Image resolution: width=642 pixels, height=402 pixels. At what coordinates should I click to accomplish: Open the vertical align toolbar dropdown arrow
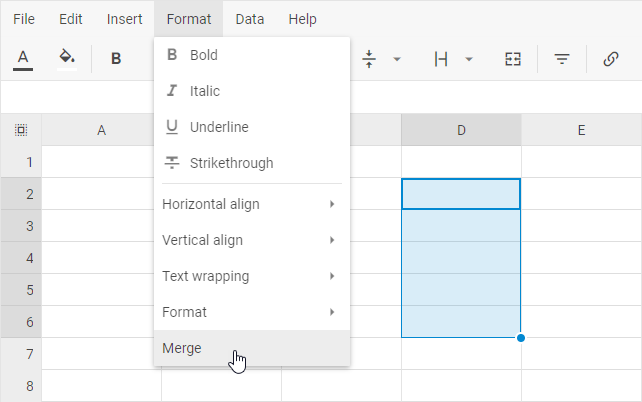click(x=396, y=59)
